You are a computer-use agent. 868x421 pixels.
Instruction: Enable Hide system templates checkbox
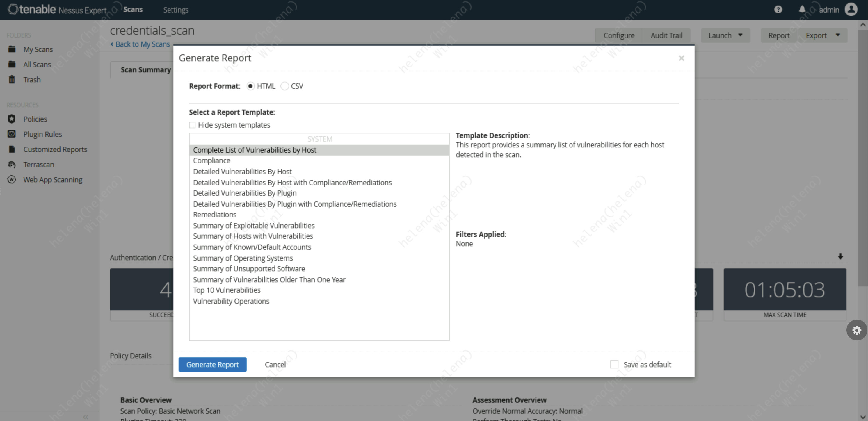[192, 125]
